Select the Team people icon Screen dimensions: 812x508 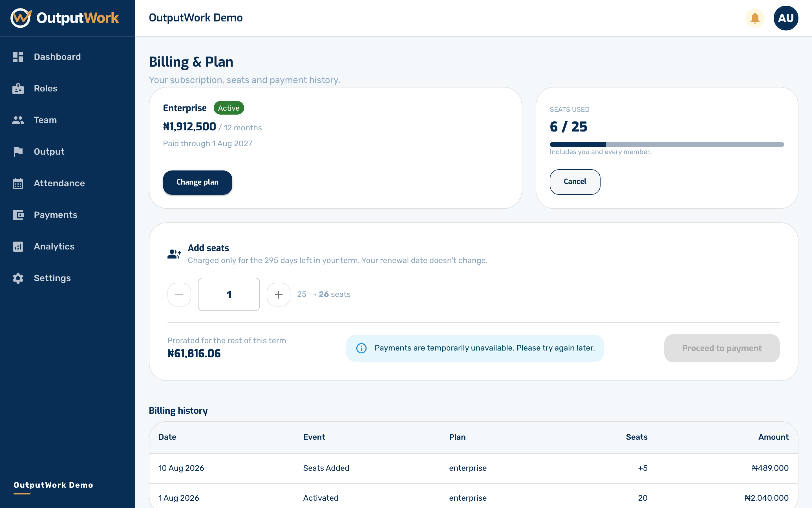point(18,120)
